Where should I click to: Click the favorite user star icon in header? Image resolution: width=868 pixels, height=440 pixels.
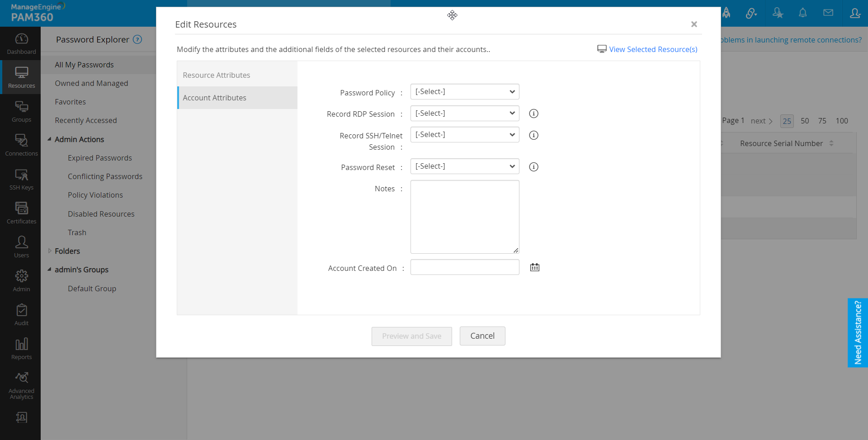tap(778, 13)
